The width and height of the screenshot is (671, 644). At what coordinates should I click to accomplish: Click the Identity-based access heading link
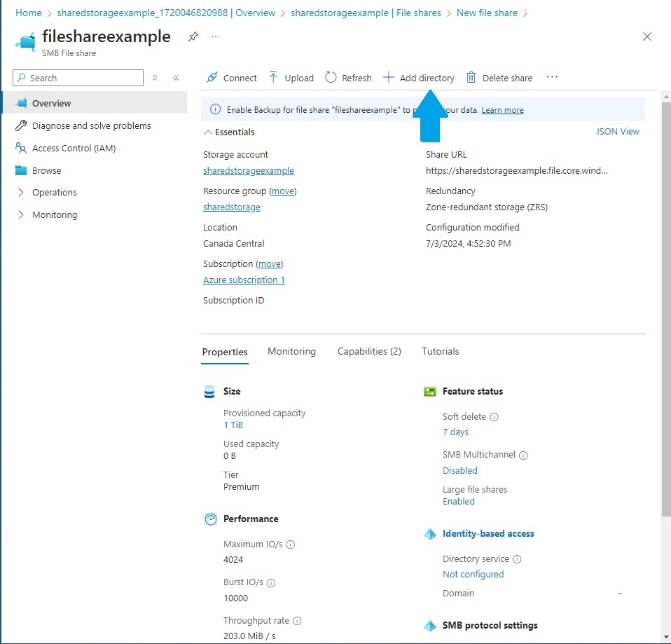point(488,534)
